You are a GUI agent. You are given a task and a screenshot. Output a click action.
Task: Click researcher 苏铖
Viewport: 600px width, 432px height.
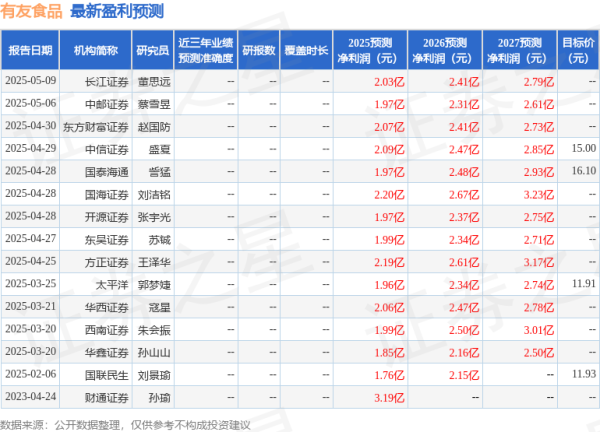pyautogui.click(x=159, y=240)
